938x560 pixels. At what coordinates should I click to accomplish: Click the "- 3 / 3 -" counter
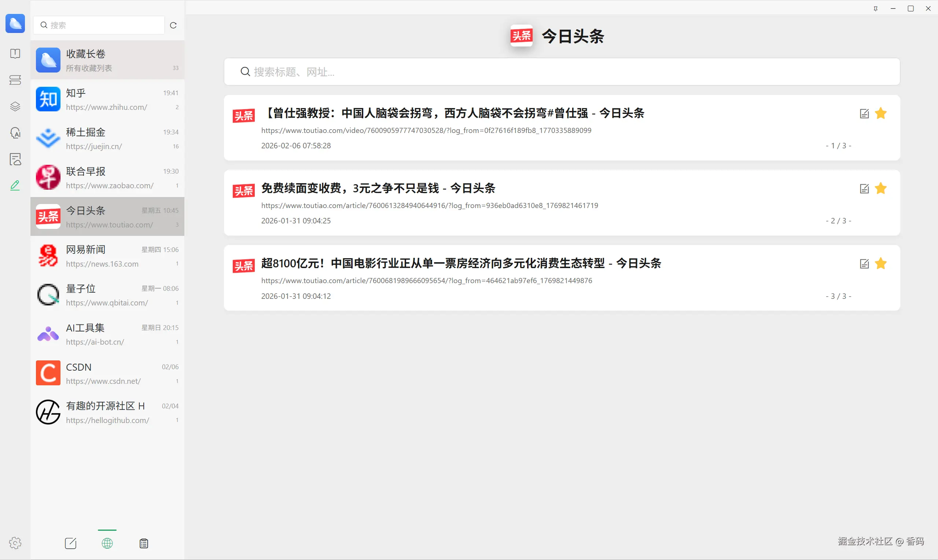839,296
